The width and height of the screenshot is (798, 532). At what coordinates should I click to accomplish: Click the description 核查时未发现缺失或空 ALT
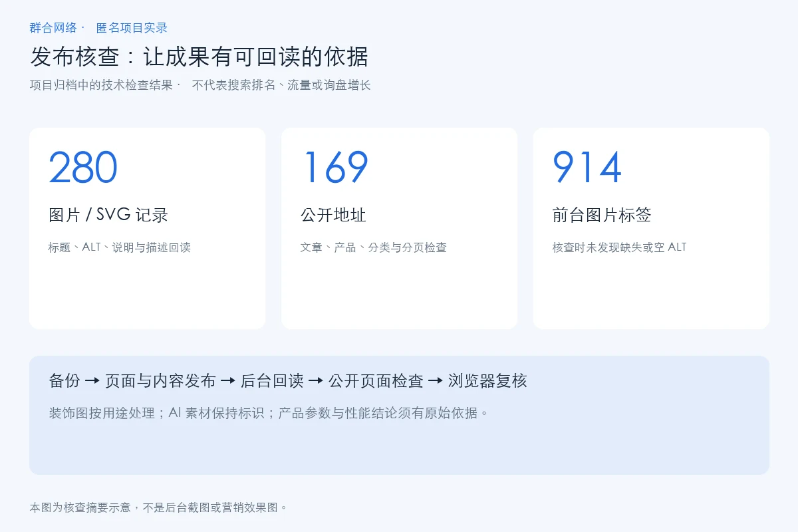(x=620, y=247)
